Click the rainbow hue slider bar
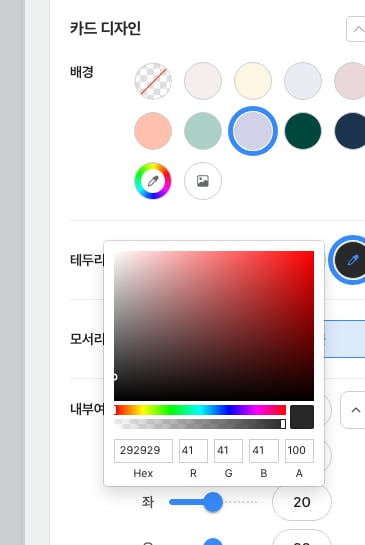The width and height of the screenshot is (365, 545). (200, 410)
